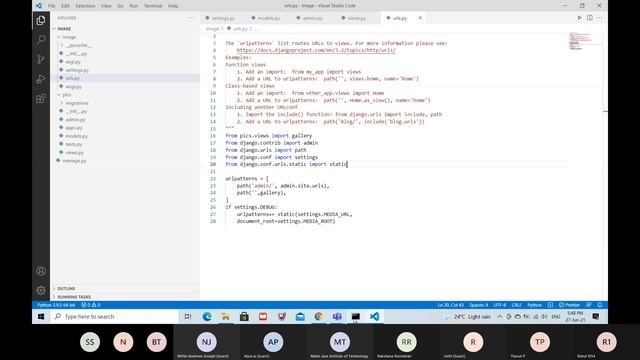Open the notifications bell in status bar
Image resolution: width=640 pixels, height=360 pixels.
(x=600, y=305)
